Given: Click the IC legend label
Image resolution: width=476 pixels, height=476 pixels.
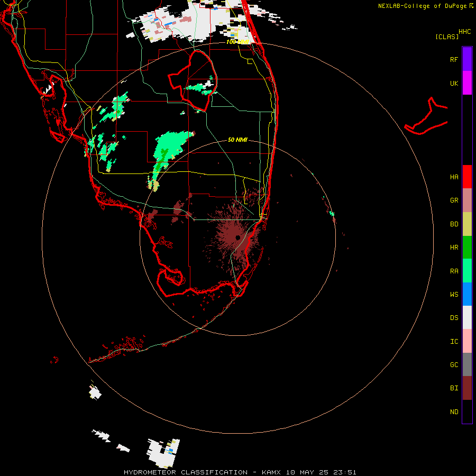Looking at the screenshot, I should coord(454,342).
